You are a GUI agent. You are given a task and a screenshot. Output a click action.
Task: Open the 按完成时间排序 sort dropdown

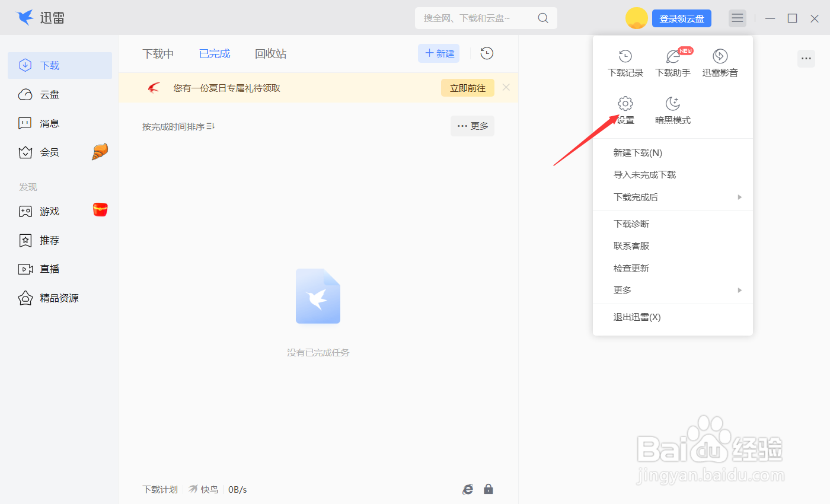pos(178,126)
